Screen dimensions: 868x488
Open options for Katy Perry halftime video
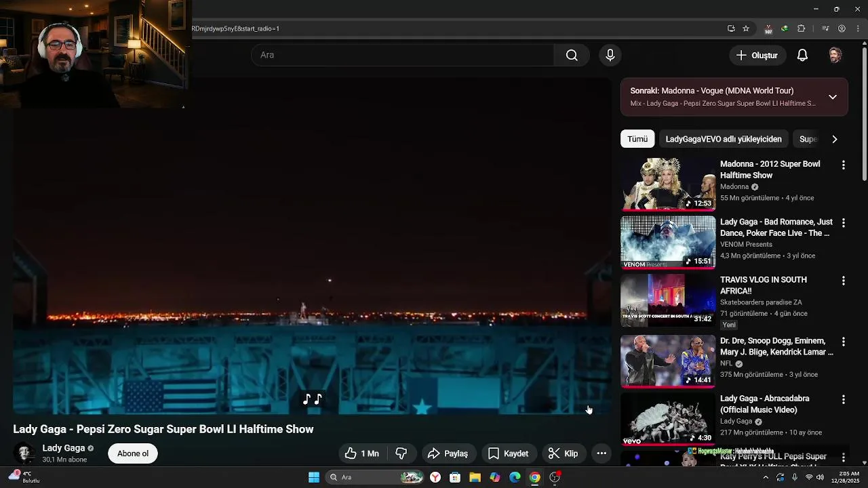click(844, 457)
